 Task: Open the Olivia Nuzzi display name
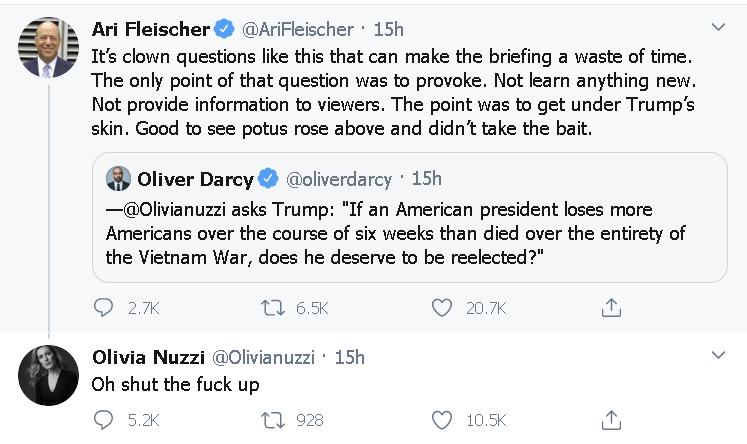(x=148, y=357)
